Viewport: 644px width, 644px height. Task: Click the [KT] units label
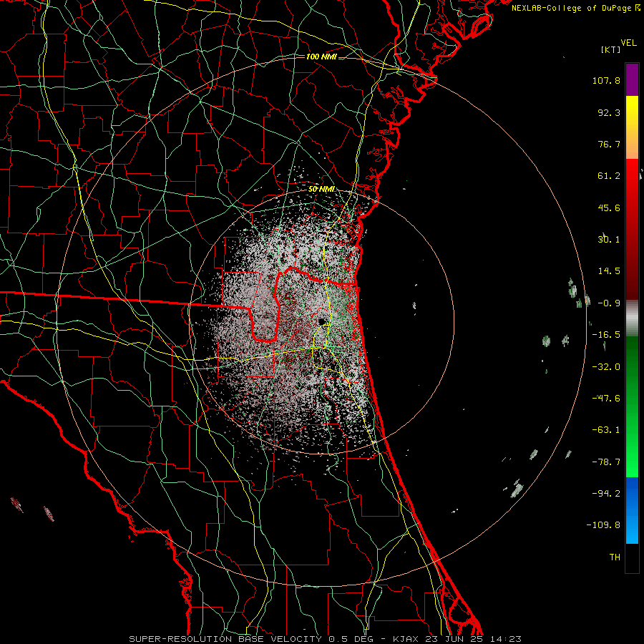tap(611, 49)
